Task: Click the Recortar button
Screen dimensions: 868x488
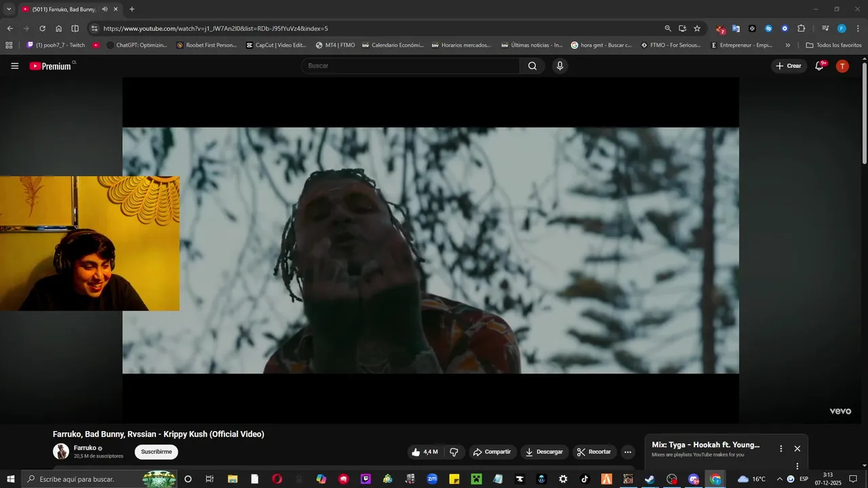Action: 594,452
